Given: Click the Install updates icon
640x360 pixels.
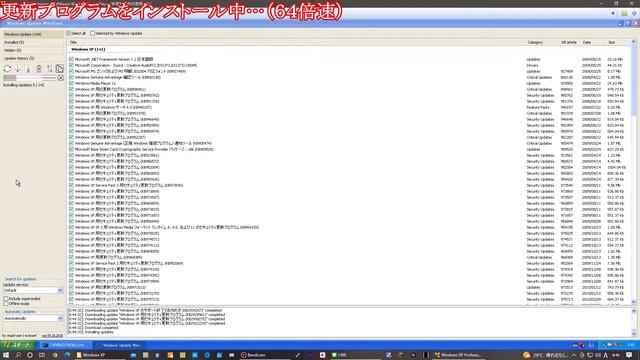Looking at the screenshot, I should click(x=28, y=69).
